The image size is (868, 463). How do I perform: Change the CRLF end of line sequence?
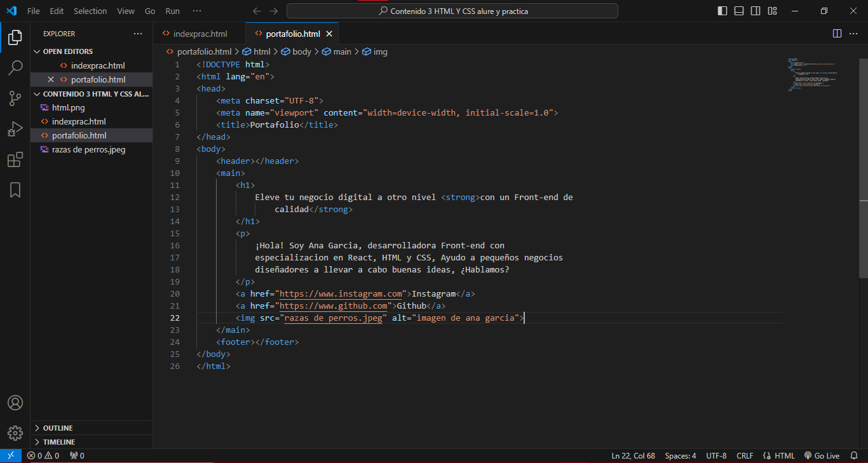click(745, 455)
